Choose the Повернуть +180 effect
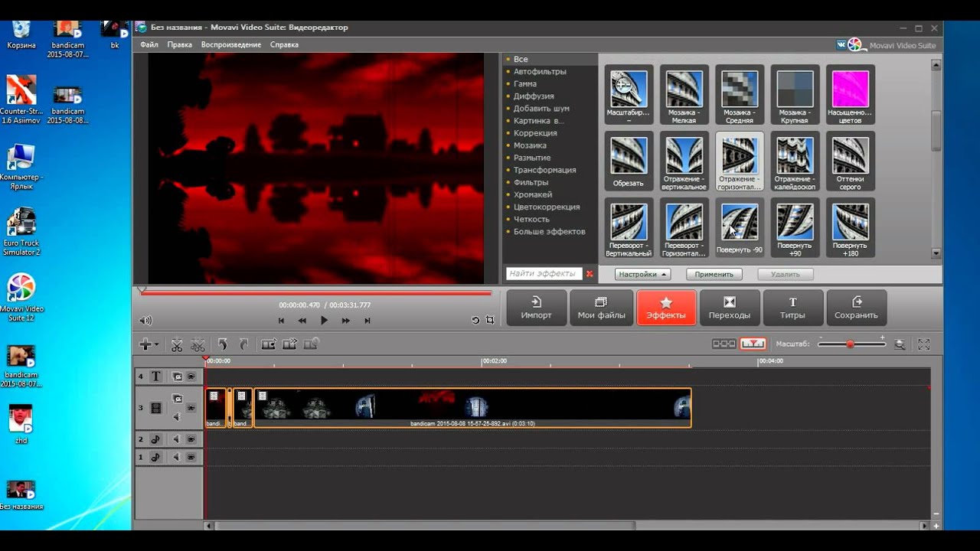 [851, 228]
